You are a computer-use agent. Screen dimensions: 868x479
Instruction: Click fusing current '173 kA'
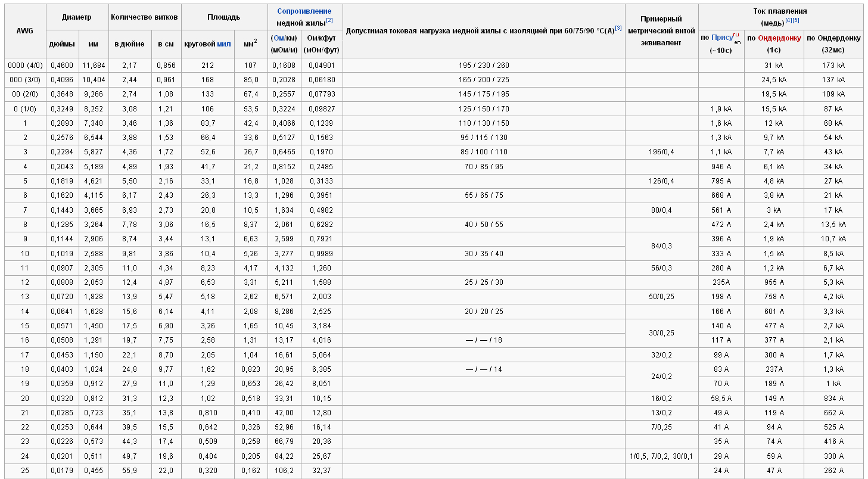coord(833,66)
